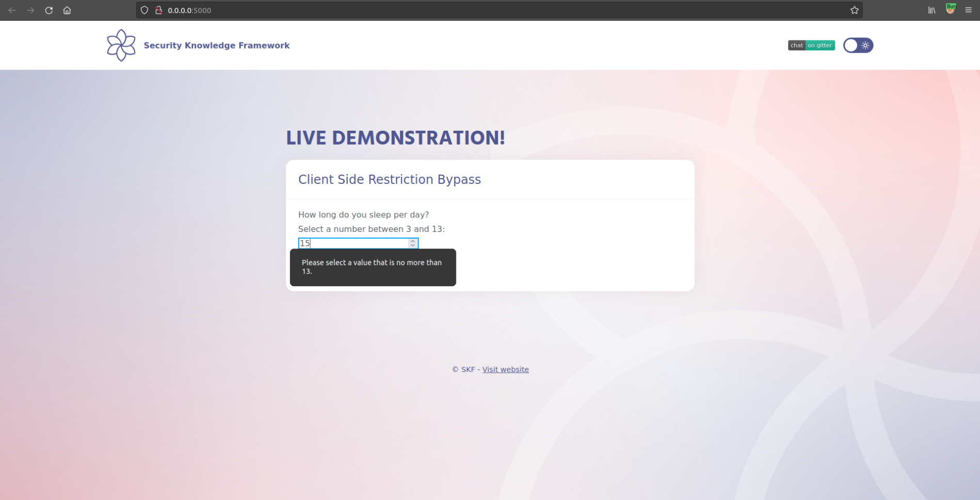This screenshot has width=980, height=500.
Task: Increase value with spinner up arrow
Action: click(x=412, y=241)
